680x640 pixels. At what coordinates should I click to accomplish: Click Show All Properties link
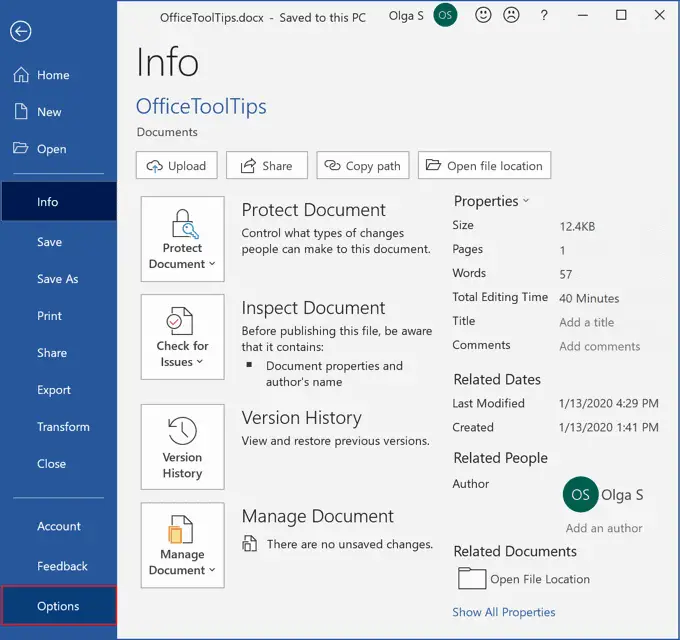click(x=503, y=612)
